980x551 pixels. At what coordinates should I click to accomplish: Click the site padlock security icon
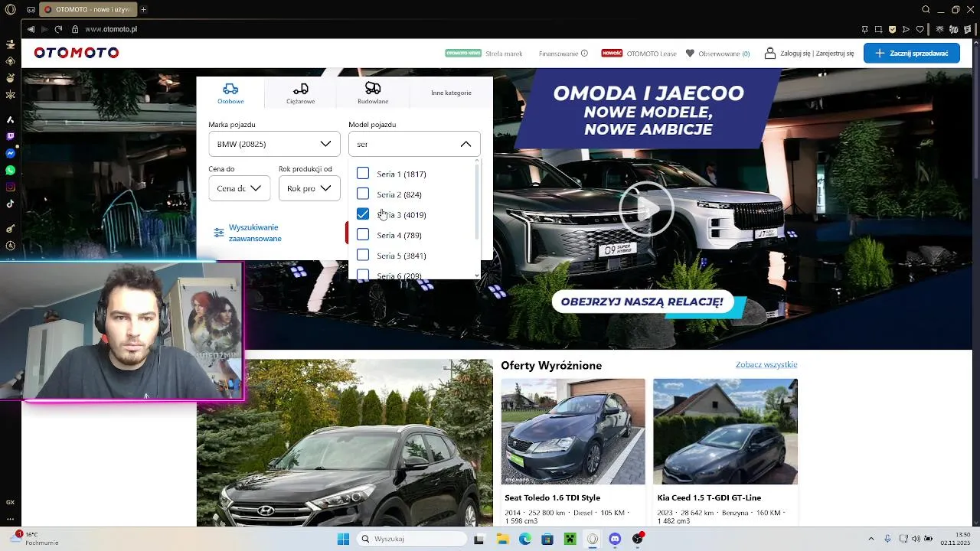(75, 29)
